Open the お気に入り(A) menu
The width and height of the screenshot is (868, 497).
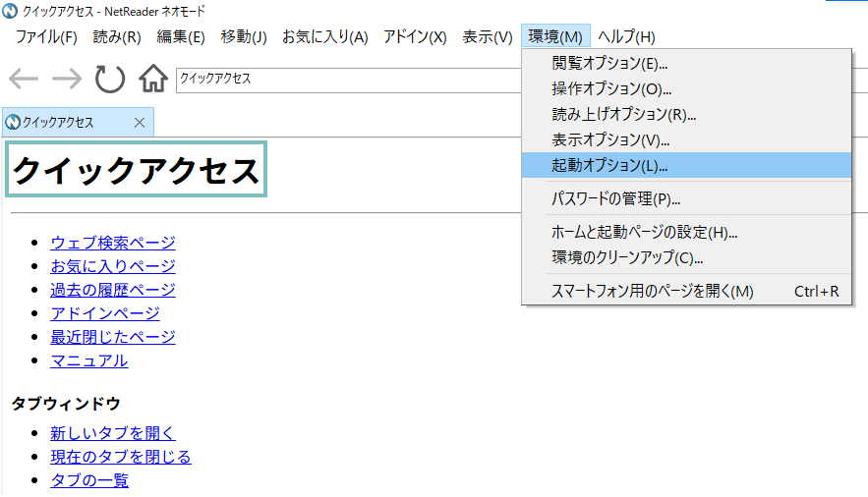click(x=325, y=37)
